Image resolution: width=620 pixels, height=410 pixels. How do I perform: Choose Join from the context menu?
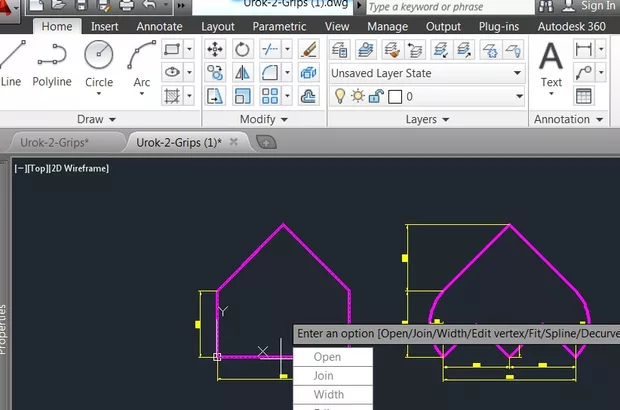[x=324, y=376]
